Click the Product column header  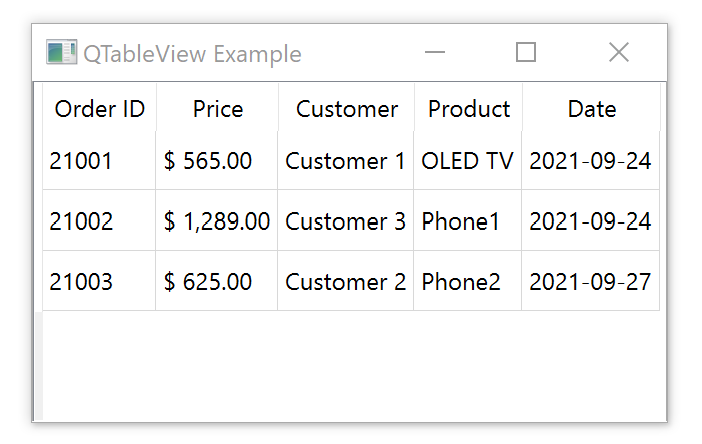(468, 108)
